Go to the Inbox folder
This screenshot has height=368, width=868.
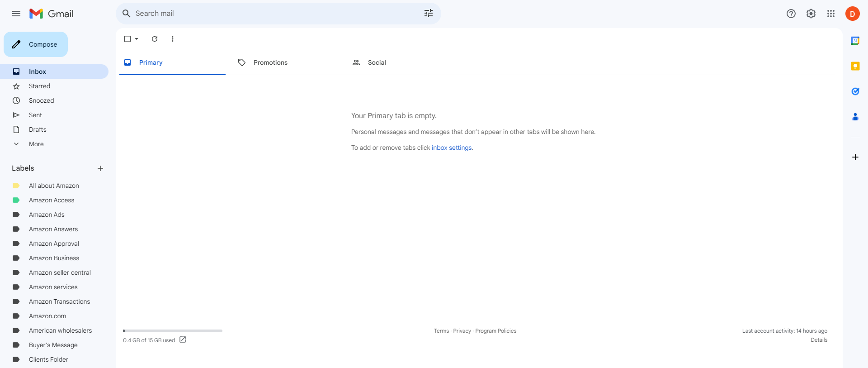click(x=54, y=72)
